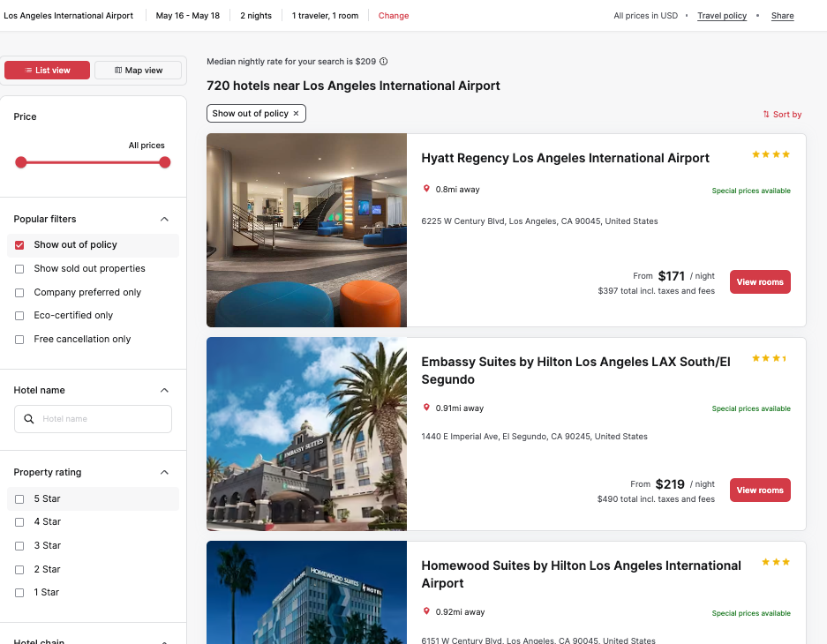Image resolution: width=827 pixels, height=644 pixels.
Task: Select the 5 Star rating checkbox
Action: (x=19, y=499)
